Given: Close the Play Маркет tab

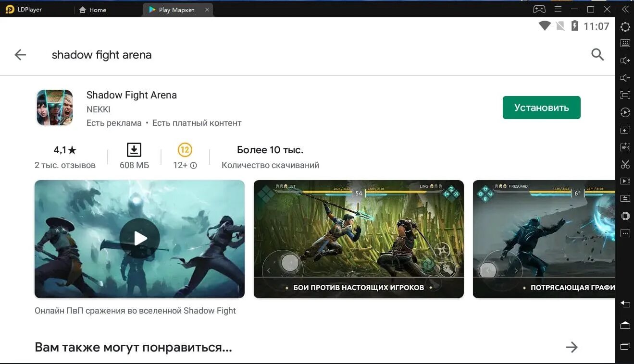Looking at the screenshot, I should (x=207, y=10).
